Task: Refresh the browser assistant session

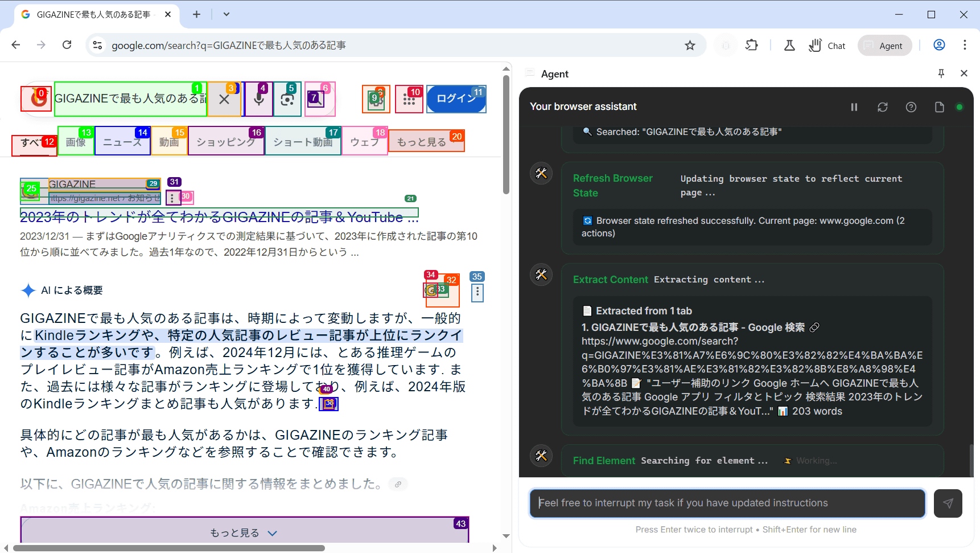Action: [x=882, y=107]
